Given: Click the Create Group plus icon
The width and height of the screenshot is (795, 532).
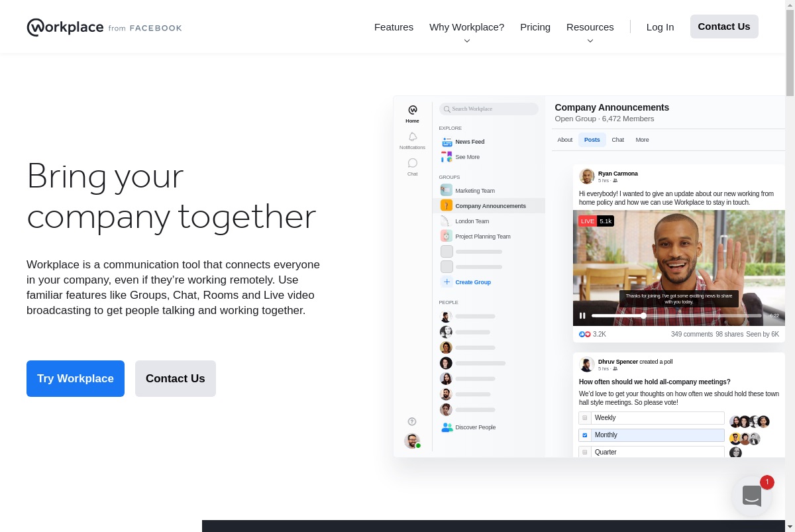Looking at the screenshot, I should pyautogui.click(x=447, y=282).
